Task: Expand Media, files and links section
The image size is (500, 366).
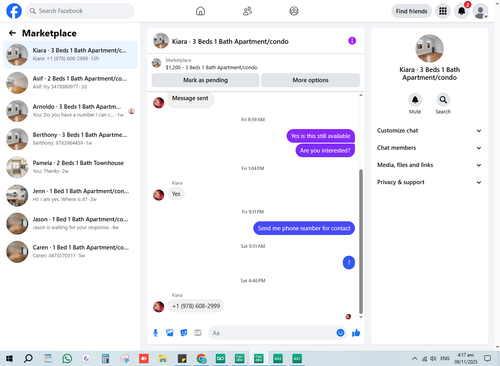Action: (429, 165)
